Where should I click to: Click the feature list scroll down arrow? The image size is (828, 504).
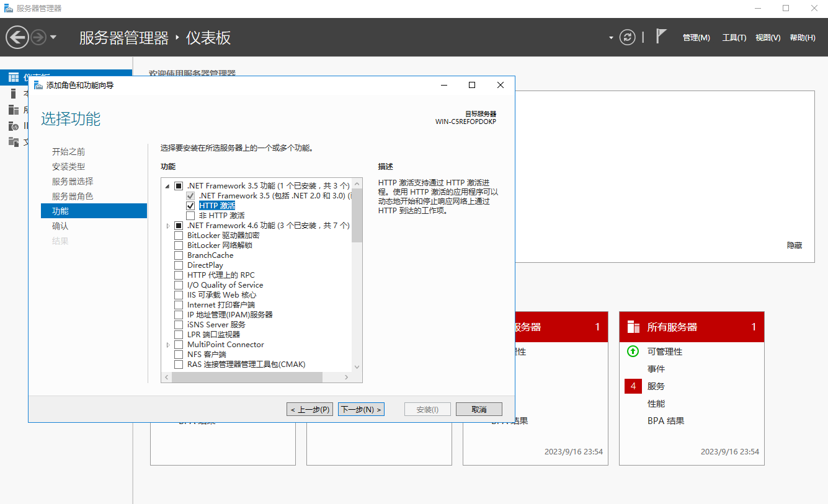pos(357,367)
